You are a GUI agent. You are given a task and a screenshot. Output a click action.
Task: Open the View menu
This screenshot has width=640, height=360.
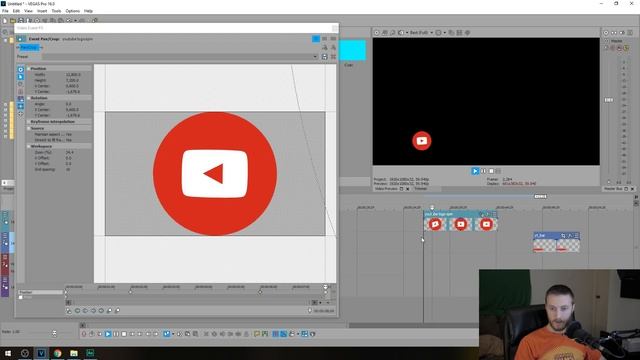tap(29, 11)
